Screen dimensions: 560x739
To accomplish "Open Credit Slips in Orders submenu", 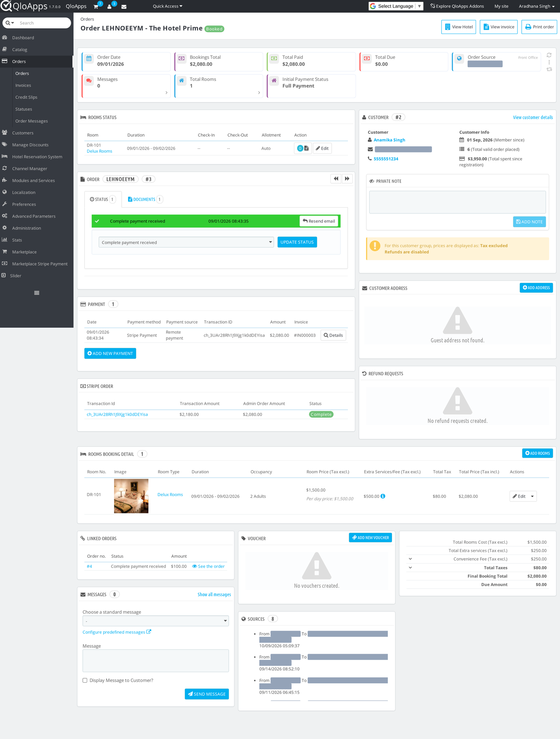I will [x=26, y=97].
